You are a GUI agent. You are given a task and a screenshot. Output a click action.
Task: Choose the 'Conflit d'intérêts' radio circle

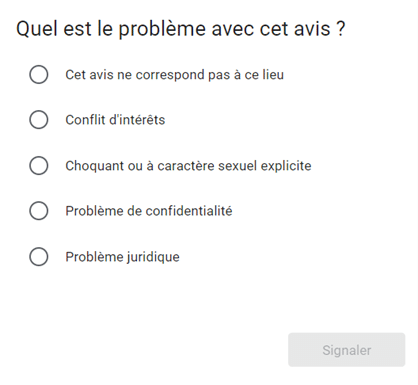(x=39, y=120)
